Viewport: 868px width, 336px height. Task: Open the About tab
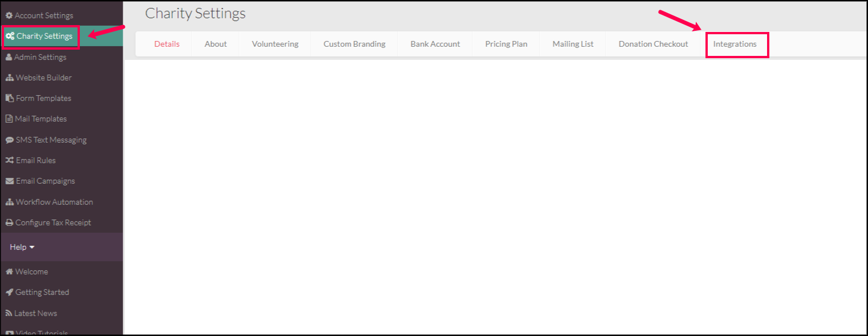216,44
